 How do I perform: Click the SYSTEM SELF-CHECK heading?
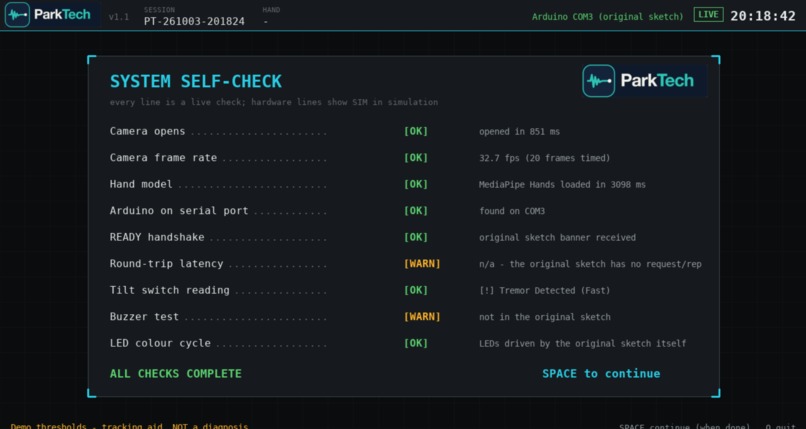pos(196,82)
